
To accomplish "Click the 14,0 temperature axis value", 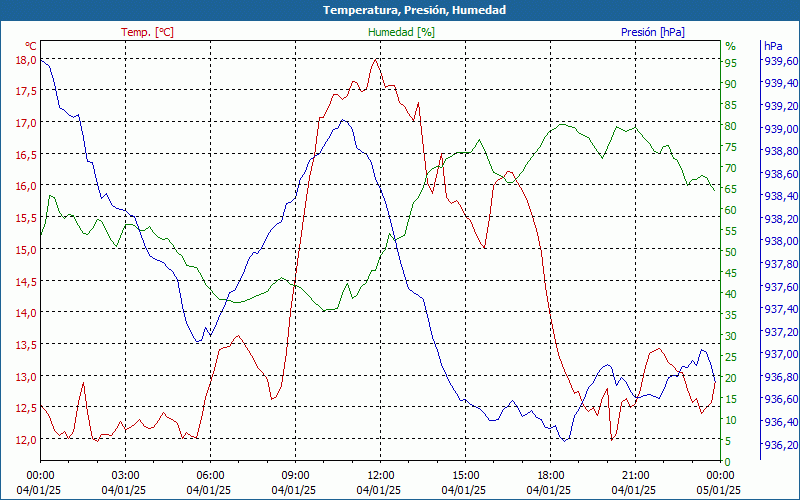I will (26, 313).
